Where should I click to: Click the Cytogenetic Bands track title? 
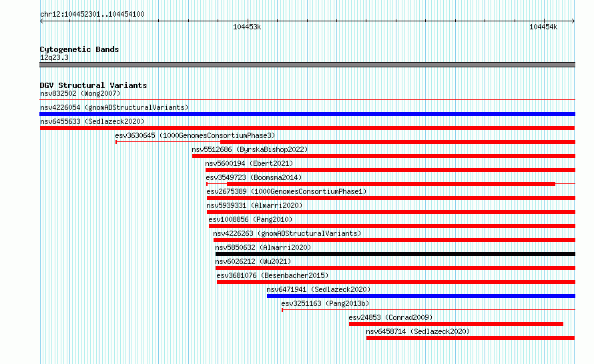click(x=79, y=49)
